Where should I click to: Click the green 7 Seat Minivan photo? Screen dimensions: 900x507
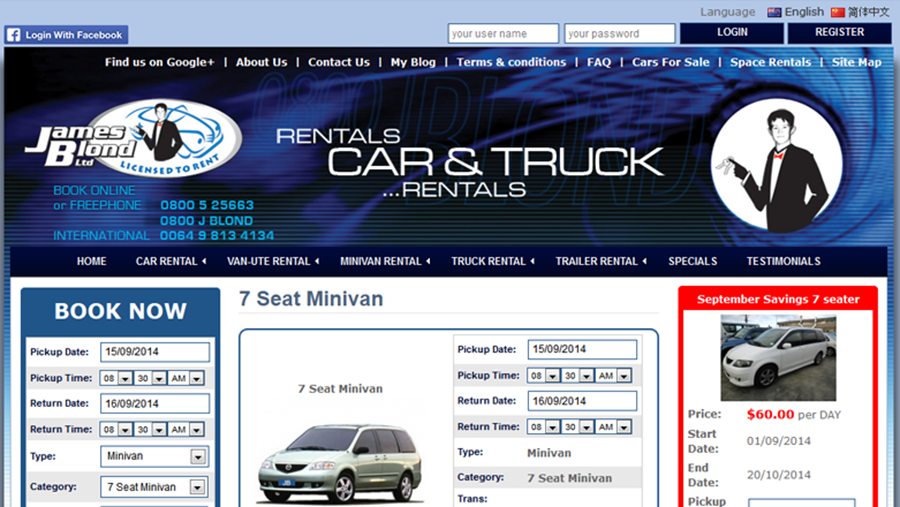point(340,464)
